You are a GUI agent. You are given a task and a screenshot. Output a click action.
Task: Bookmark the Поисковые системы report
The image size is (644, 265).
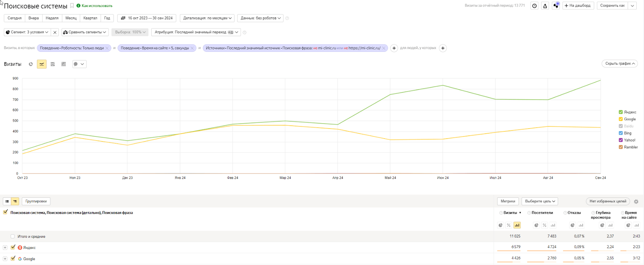click(x=72, y=6)
